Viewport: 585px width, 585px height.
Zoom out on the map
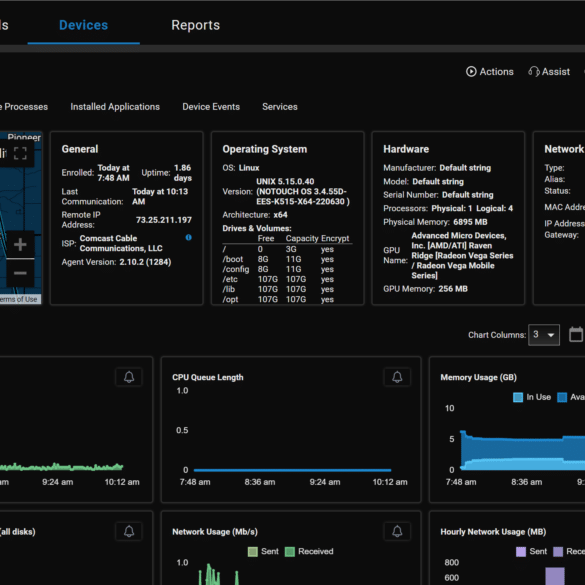point(20,273)
